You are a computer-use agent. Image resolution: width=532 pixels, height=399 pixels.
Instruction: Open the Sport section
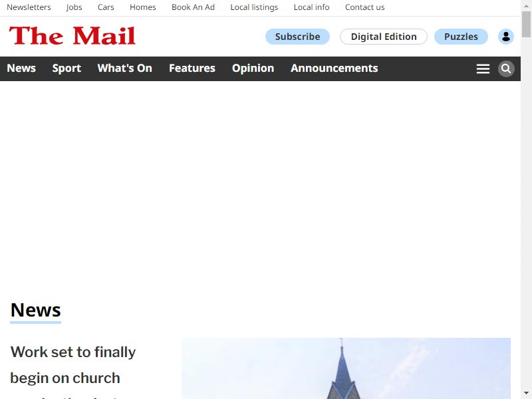coord(66,68)
